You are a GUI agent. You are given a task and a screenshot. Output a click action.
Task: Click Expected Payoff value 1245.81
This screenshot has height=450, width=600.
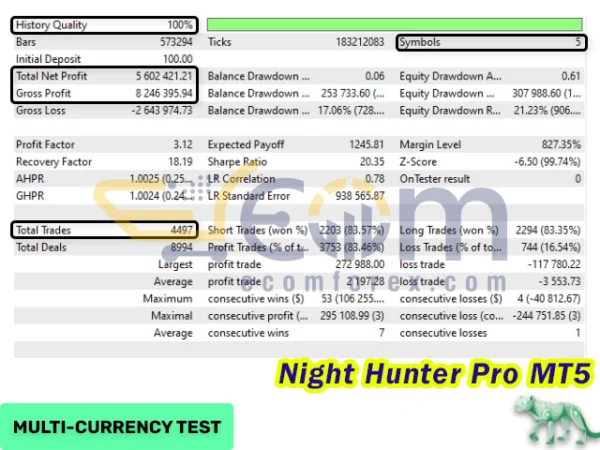(367, 144)
